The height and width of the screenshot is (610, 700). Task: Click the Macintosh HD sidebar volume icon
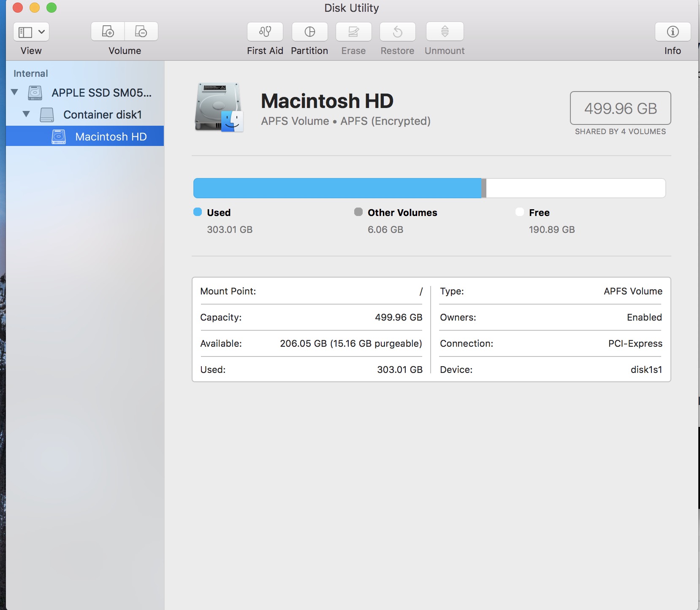pos(59,137)
